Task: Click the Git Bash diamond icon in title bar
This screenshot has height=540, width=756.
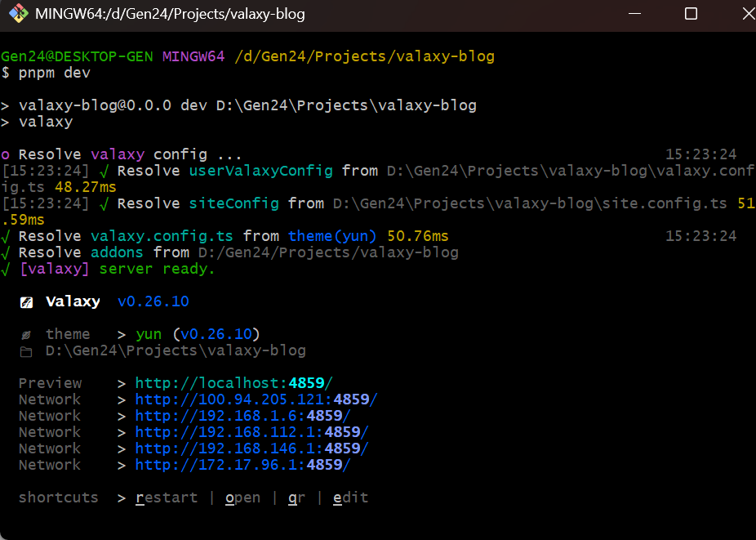Action: 19,14
